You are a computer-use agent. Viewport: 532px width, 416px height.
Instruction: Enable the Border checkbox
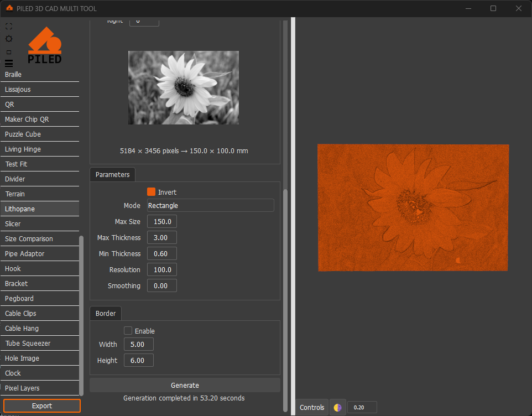(x=128, y=331)
